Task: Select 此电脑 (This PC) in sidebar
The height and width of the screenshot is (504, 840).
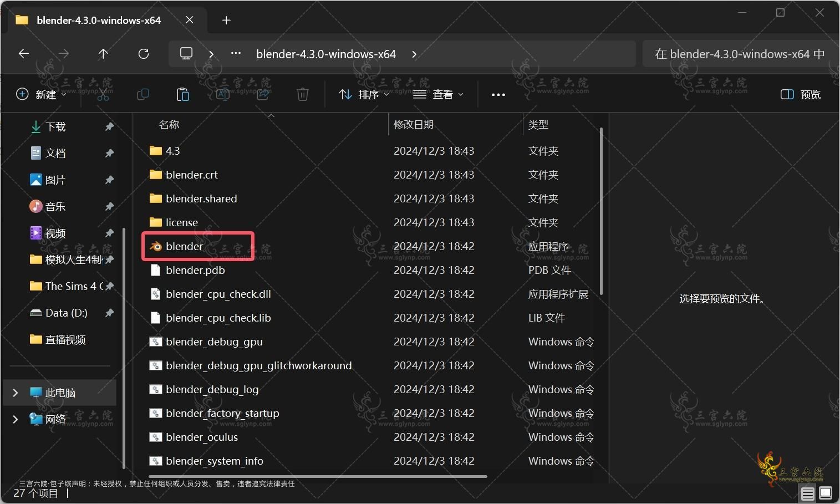Action: 60,393
